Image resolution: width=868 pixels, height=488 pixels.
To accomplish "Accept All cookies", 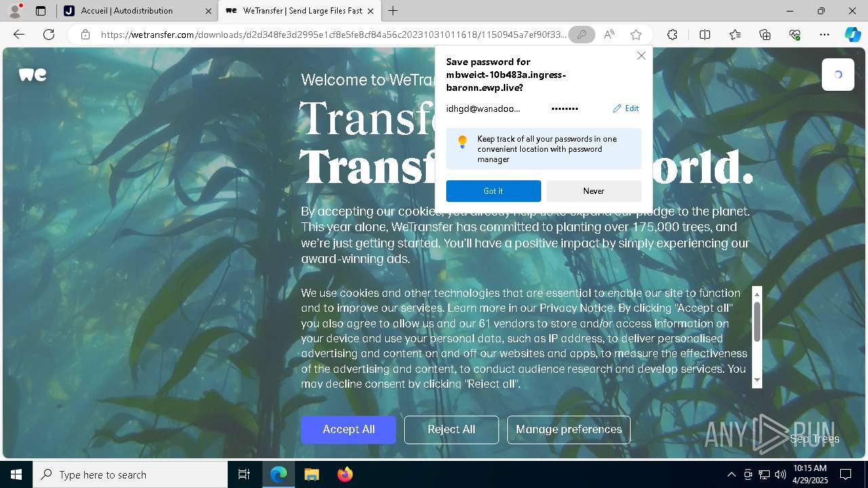I will tap(349, 430).
